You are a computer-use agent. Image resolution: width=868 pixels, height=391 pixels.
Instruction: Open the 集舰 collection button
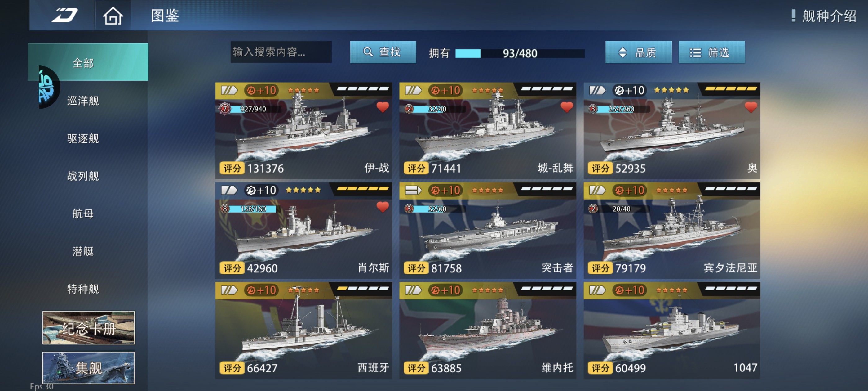click(88, 368)
